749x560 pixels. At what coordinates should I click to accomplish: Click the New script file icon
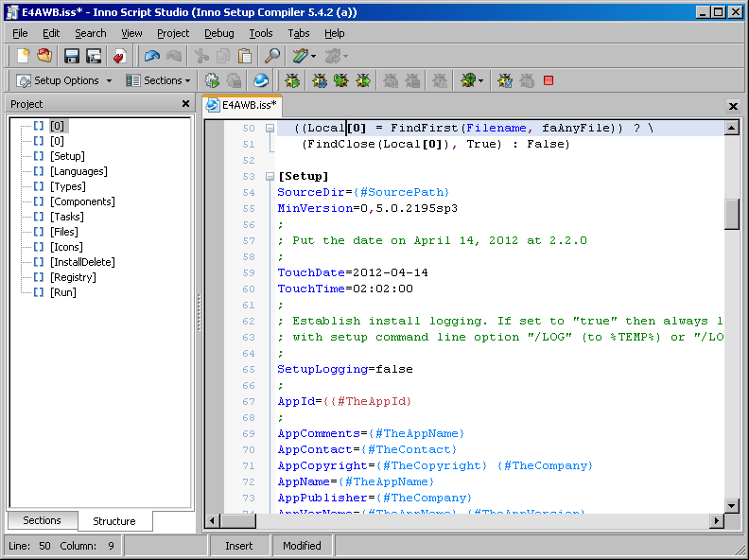[x=24, y=57]
